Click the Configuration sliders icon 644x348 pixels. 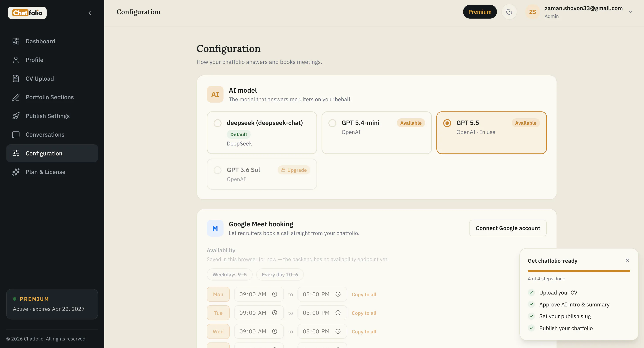[16, 153]
